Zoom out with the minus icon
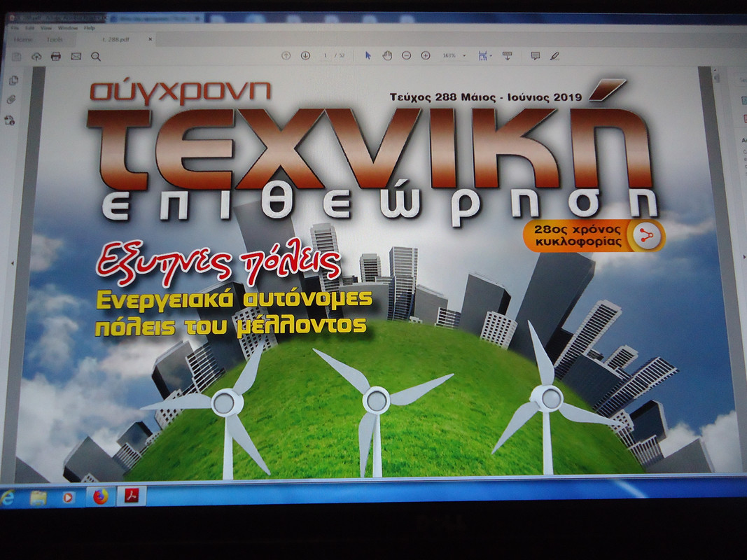 (x=406, y=56)
